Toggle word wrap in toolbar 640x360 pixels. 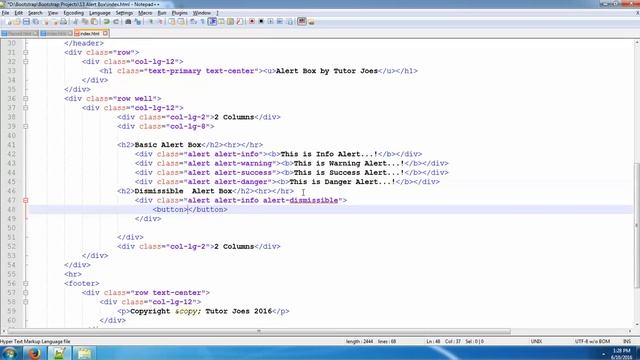(x=193, y=22)
